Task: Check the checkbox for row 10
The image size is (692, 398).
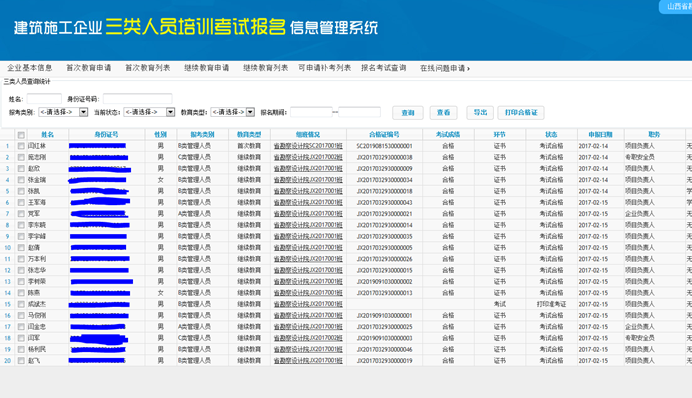Action: [21, 248]
